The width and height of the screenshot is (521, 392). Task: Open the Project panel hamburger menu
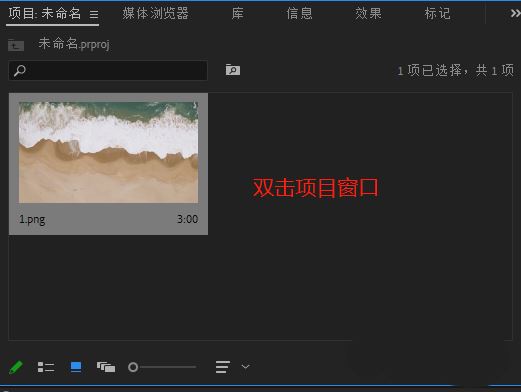(94, 14)
